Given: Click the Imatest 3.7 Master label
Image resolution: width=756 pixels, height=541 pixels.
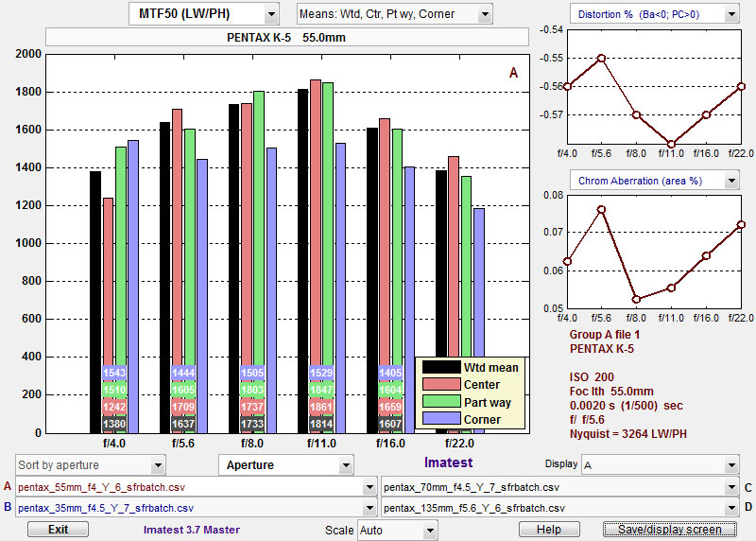Looking at the screenshot, I should 192,530.
